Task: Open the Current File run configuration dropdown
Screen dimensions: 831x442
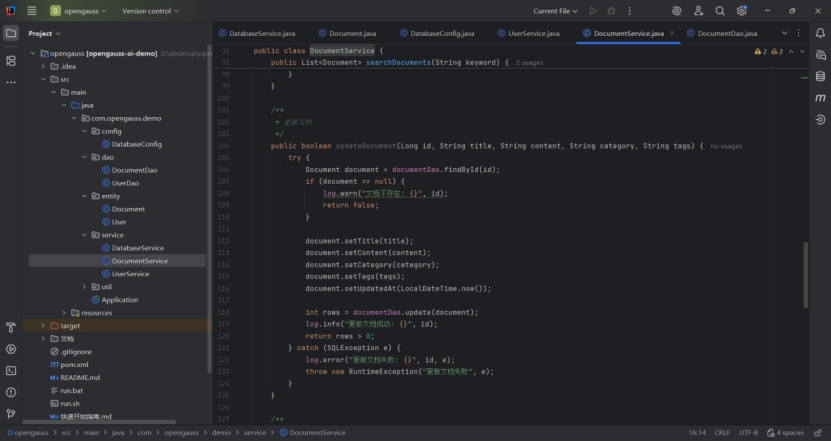Action: (x=555, y=11)
